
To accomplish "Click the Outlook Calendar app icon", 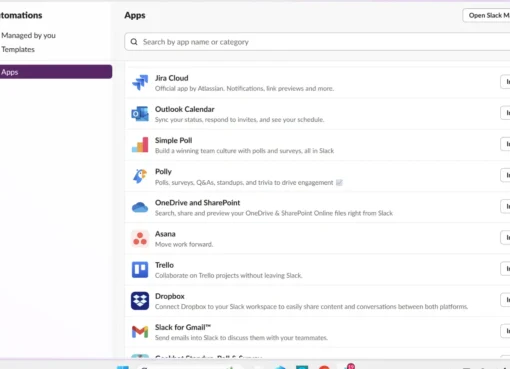I will click(140, 114).
